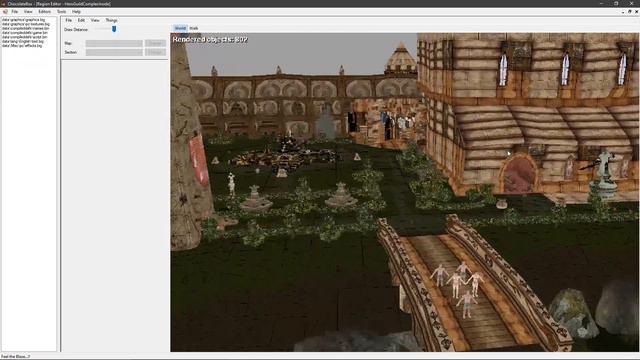Screen dimensions: 640x360
Task: Open the Help menu
Action: [76, 12]
